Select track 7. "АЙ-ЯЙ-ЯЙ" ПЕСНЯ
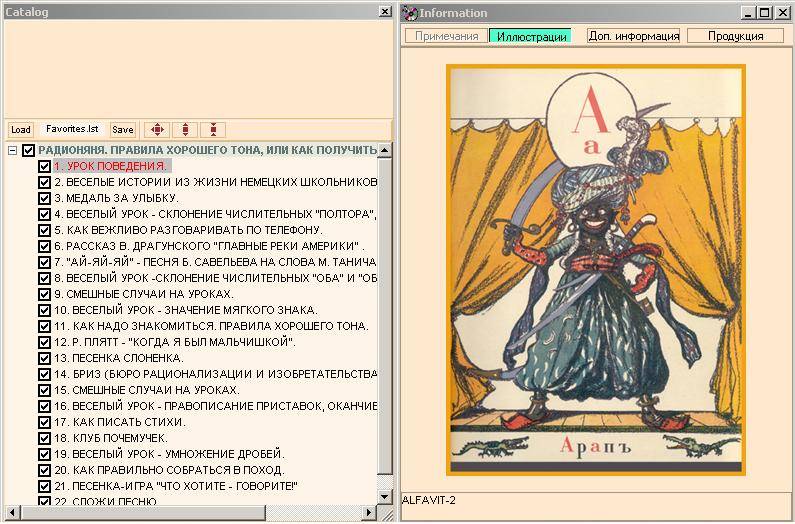 [215, 262]
